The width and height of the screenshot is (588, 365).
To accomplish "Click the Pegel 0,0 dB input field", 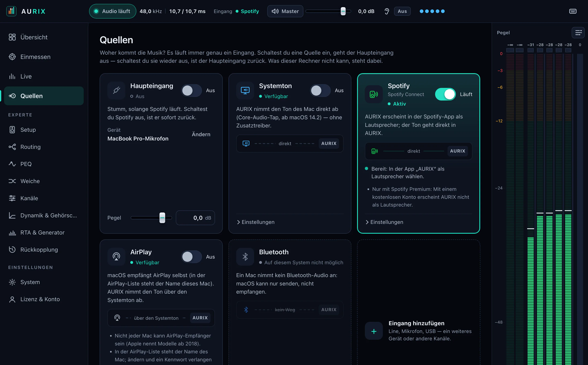I will (195, 218).
